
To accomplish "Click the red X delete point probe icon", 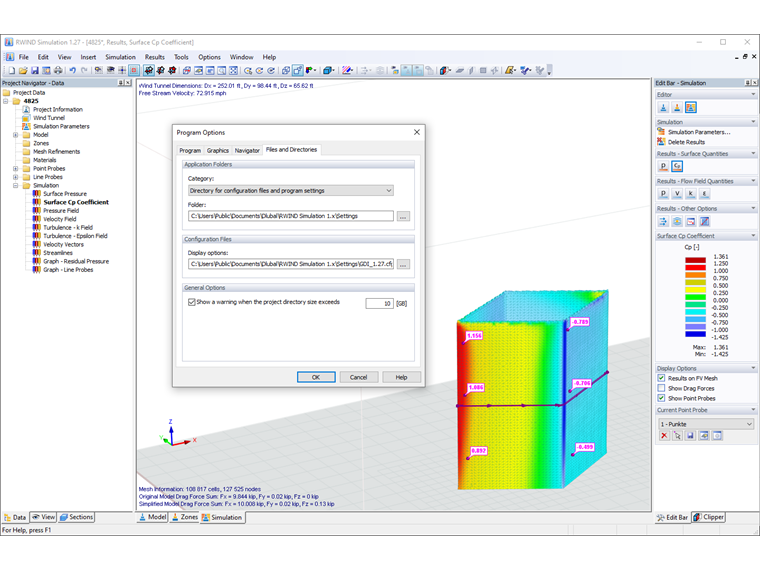I will pyautogui.click(x=664, y=436).
